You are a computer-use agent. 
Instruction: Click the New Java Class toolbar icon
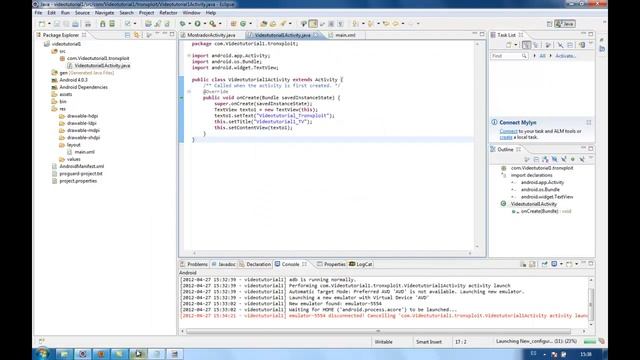point(243,24)
